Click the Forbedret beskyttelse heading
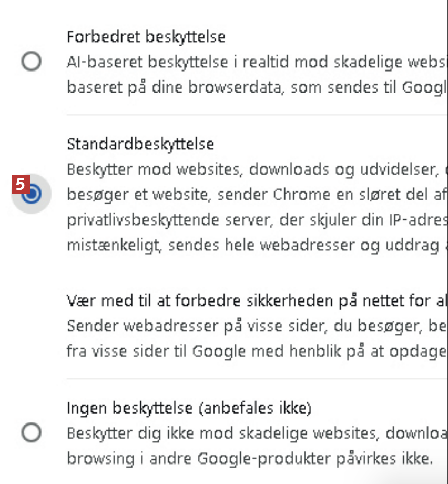This screenshot has width=448, height=484. pos(146,37)
